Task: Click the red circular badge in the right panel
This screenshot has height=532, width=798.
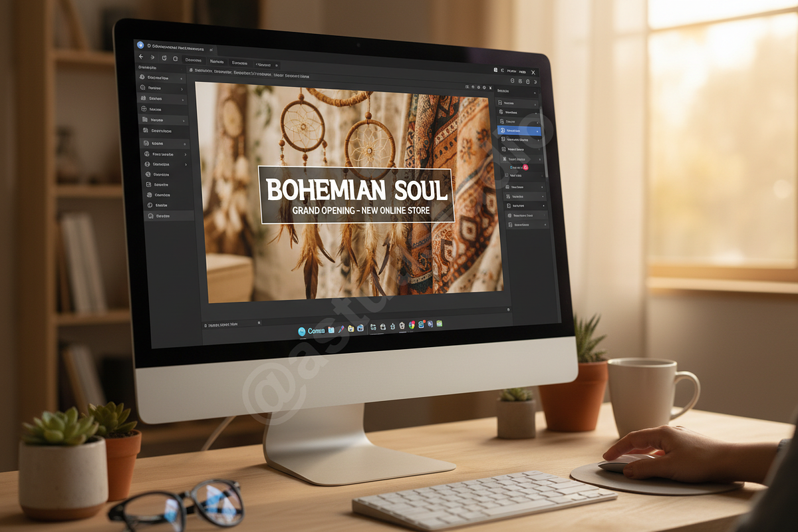Action: 526,167
